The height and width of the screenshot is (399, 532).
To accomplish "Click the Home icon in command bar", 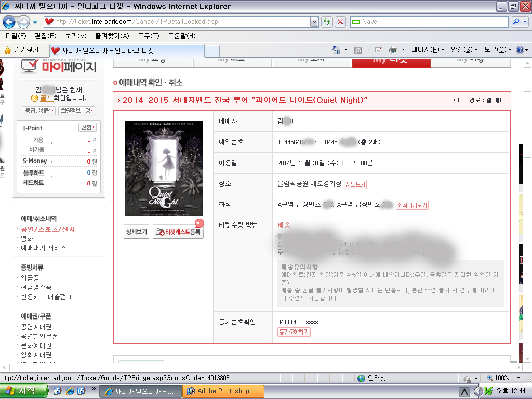I will coord(336,50).
